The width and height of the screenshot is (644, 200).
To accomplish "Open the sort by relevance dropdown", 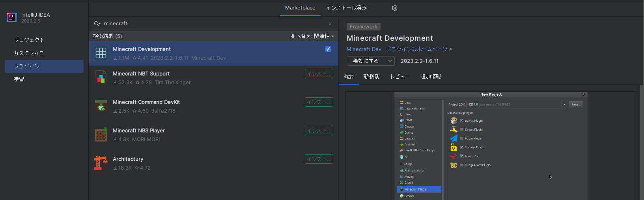I will 312,36.
